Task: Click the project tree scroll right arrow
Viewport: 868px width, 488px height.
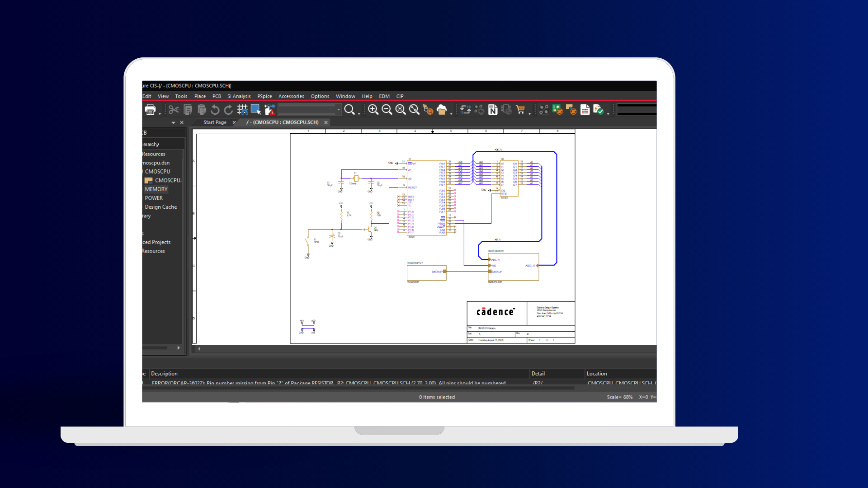Action: point(179,348)
